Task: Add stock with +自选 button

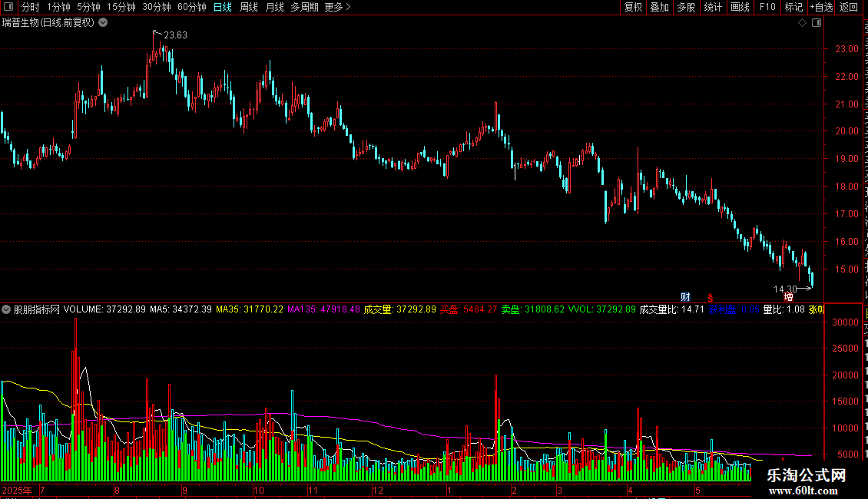Action: pyautogui.click(x=821, y=7)
